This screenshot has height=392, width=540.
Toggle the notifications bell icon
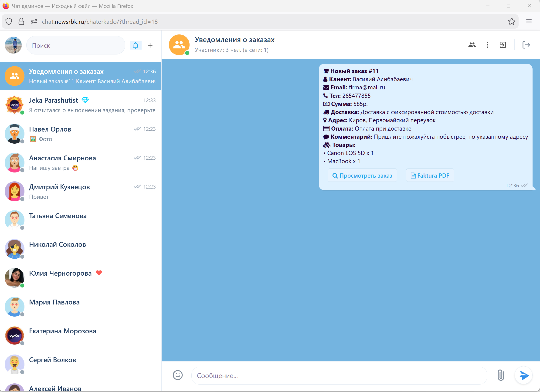(x=136, y=45)
